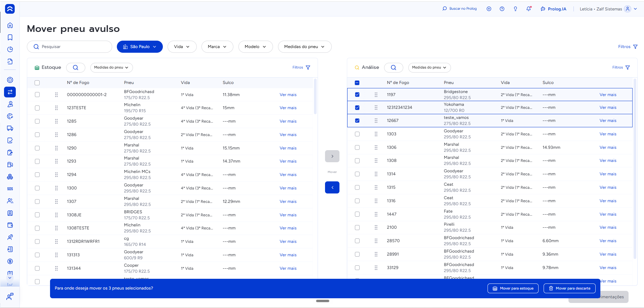
Task: Open the bookmark icon in sidebar
Action: (10, 37)
